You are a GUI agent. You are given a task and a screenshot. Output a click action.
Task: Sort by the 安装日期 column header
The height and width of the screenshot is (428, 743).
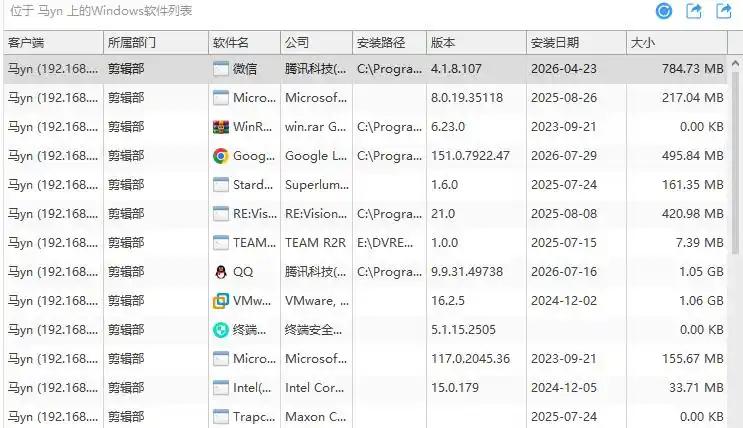coord(576,43)
